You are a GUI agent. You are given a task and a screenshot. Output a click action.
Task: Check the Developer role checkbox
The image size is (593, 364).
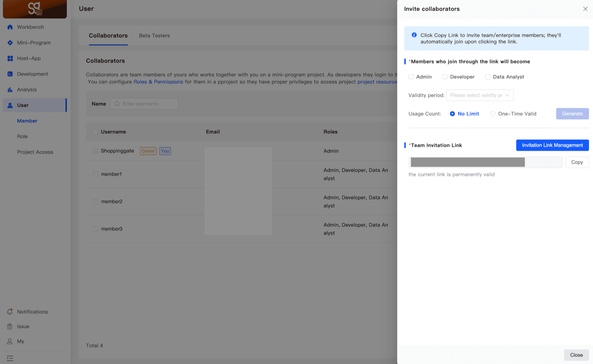tap(445, 77)
